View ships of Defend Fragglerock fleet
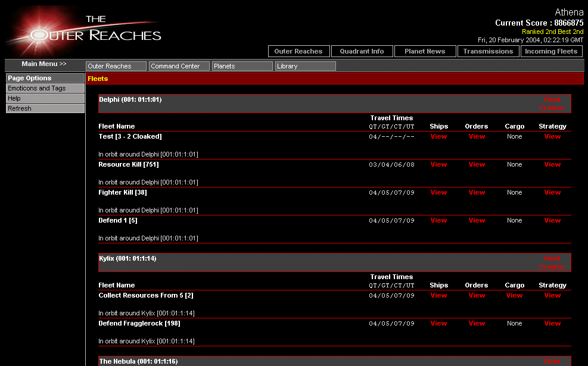 tap(438, 323)
